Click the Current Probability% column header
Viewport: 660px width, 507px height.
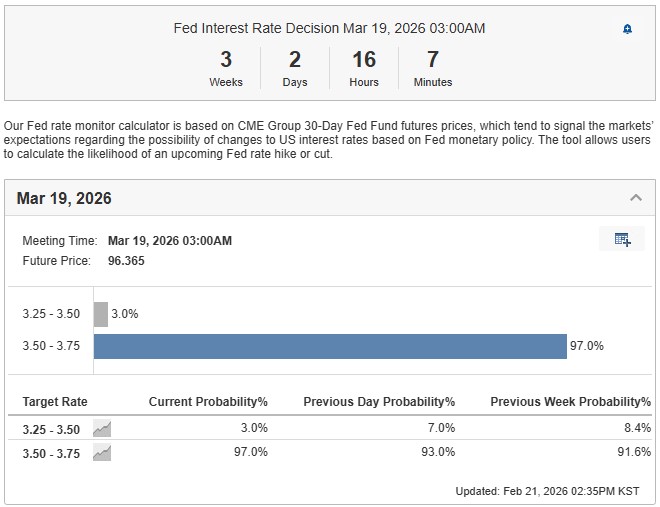[x=208, y=401]
